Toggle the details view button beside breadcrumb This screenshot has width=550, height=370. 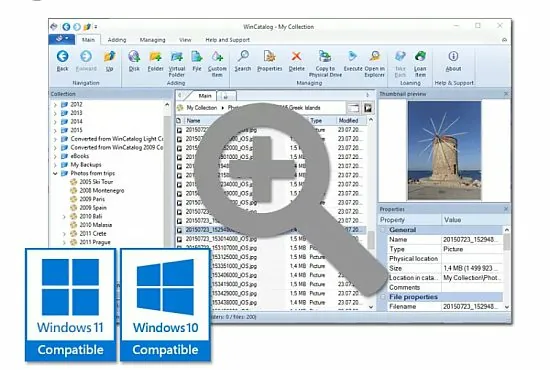[x=354, y=108]
